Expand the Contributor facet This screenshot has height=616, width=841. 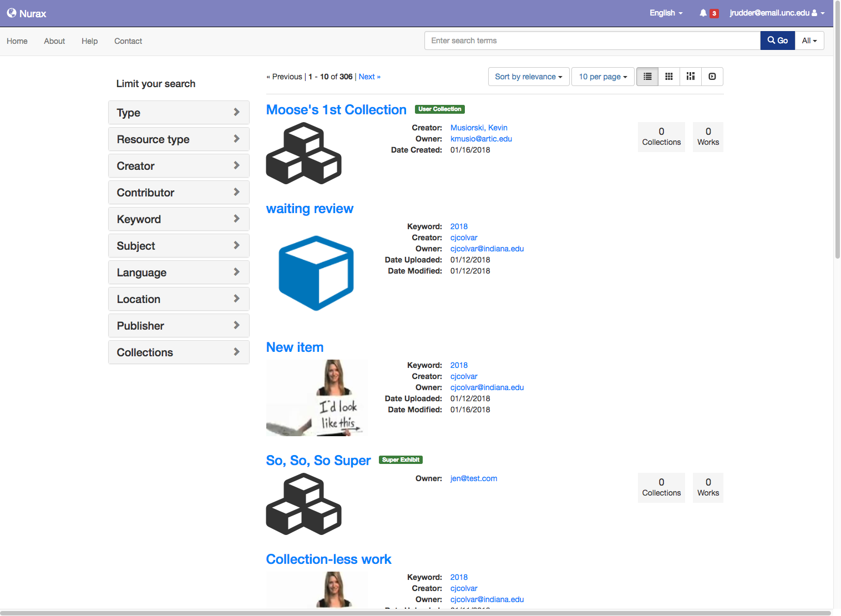[179, 193]
